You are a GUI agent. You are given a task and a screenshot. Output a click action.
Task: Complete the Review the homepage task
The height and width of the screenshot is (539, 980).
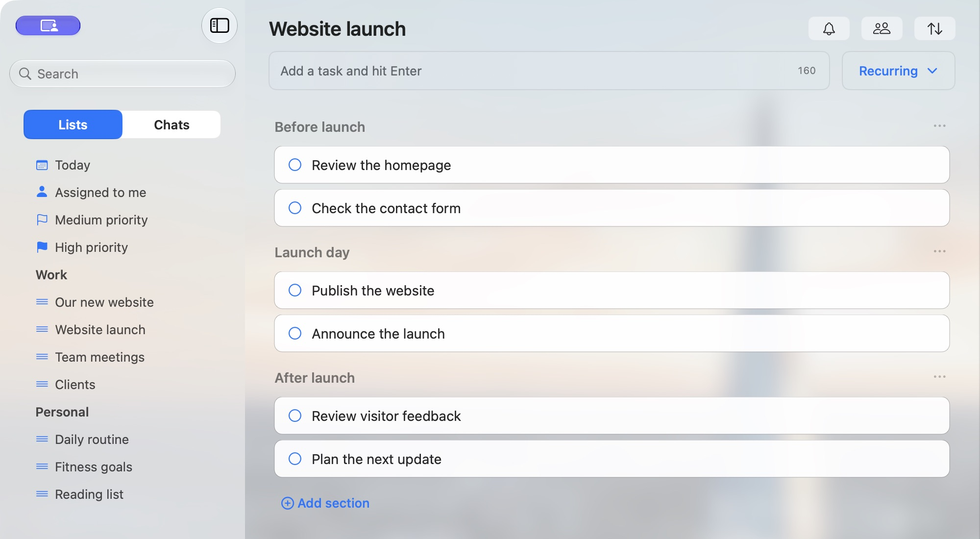click(295, 165)
